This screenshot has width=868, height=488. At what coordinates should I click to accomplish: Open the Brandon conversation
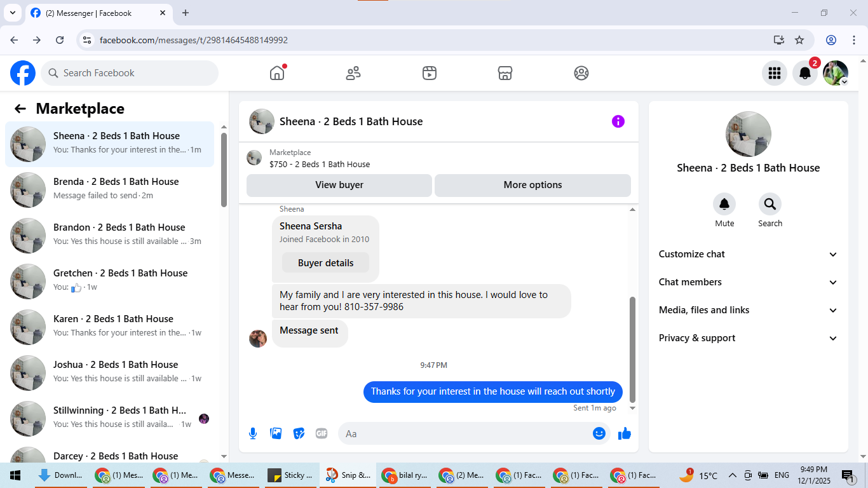coord(110,236)
